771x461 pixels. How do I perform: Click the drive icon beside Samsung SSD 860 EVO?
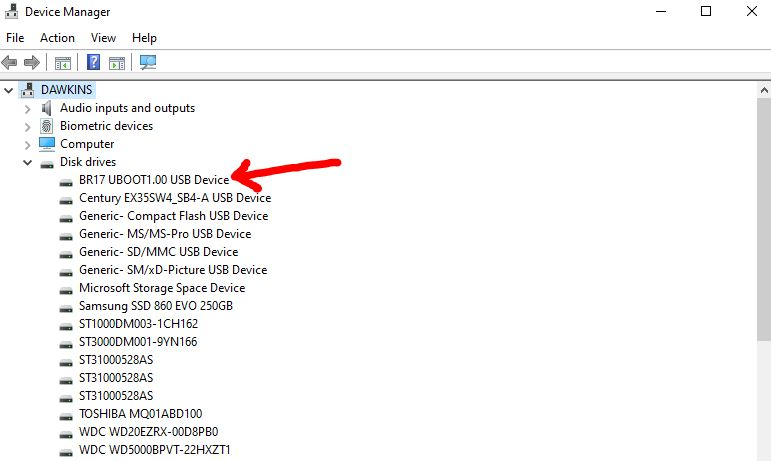click(66, 309)
